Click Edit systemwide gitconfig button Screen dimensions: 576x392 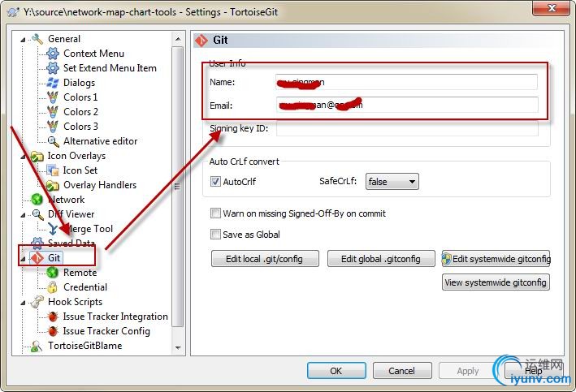click(496, 259)
